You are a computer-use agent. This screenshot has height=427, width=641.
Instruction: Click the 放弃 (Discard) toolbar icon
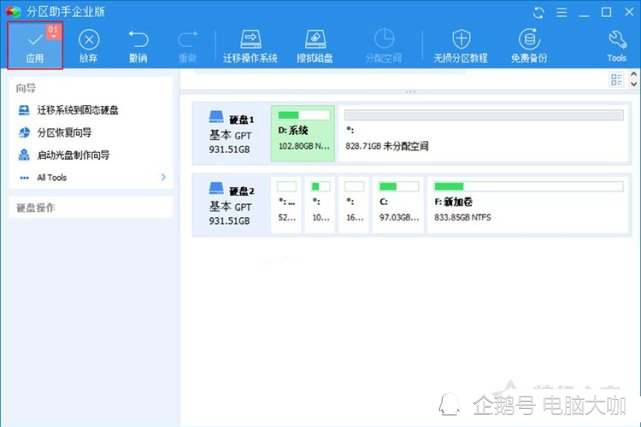(x=89, y=40)
